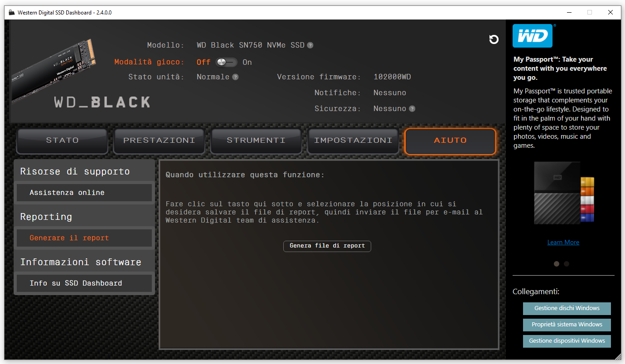Click the Notifiche value Nessuno
The image size is (625, 364).
tap(390, 93)
